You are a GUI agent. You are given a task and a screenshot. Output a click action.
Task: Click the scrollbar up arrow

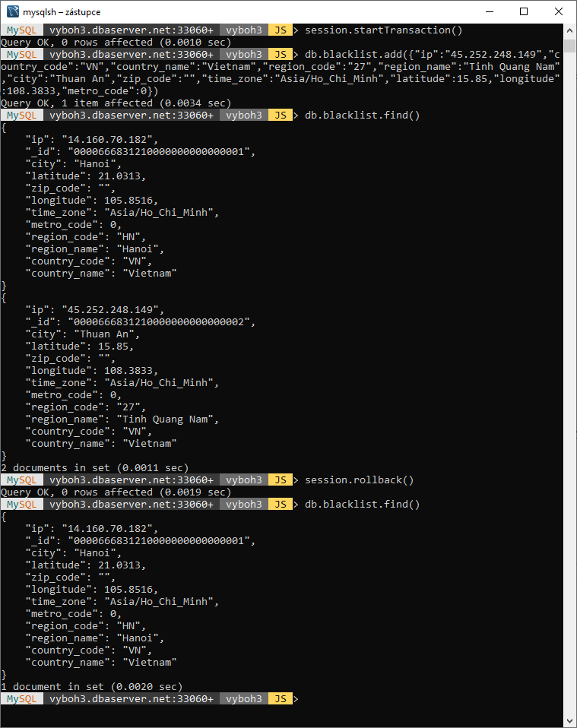569,30
